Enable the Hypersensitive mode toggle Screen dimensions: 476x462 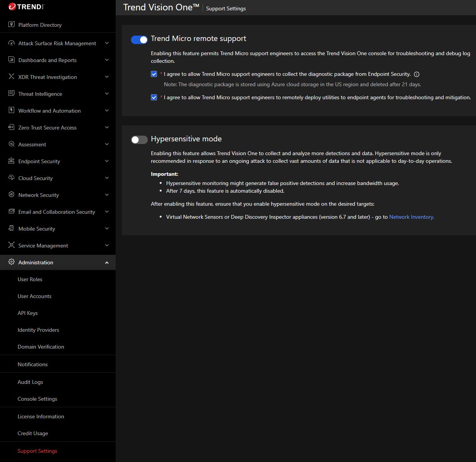[139, 140]
